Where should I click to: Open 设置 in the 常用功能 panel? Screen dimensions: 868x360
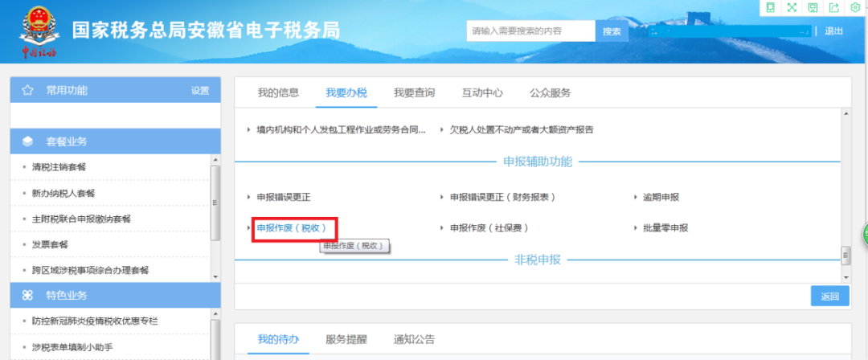coord(200,90)
